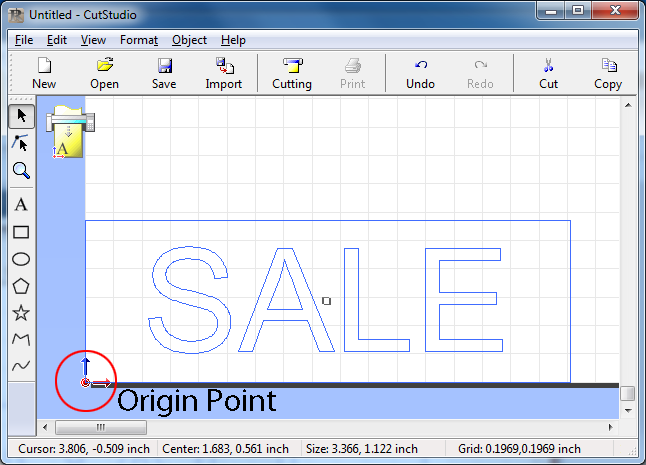The width and height of the screenshot is (646, 465).
Task: Click the center handle of SALE text
Action: point(327,300)
